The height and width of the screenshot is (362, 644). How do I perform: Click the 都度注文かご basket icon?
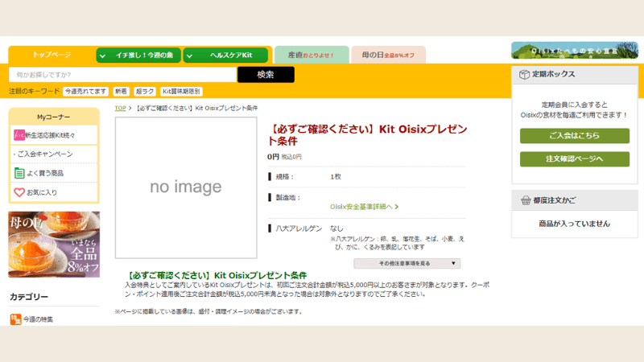[x=525, y=200]
